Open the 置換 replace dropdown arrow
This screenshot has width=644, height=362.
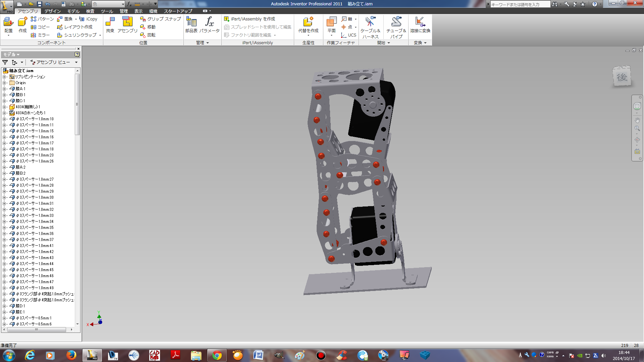point(76,19)
